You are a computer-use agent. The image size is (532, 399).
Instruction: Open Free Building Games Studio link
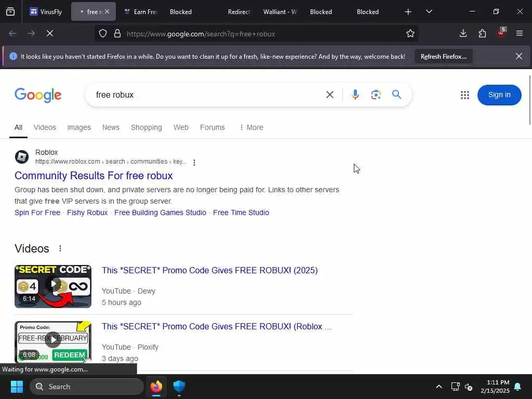(x=160, y=212)
